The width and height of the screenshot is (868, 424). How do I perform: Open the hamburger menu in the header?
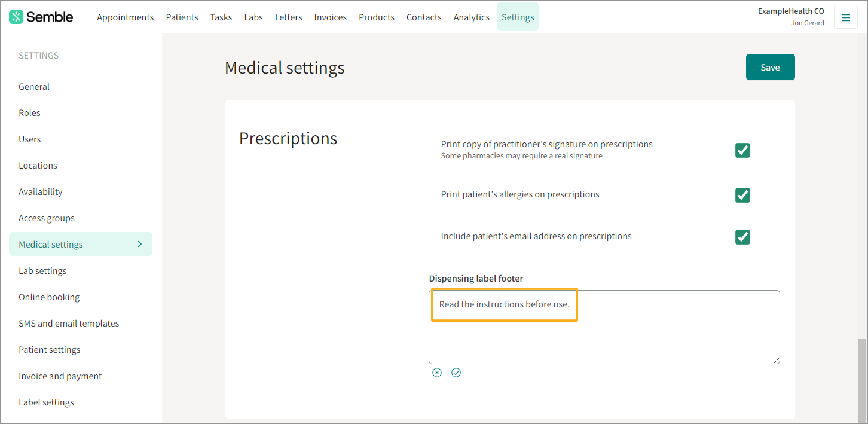(x=845, y=17)
